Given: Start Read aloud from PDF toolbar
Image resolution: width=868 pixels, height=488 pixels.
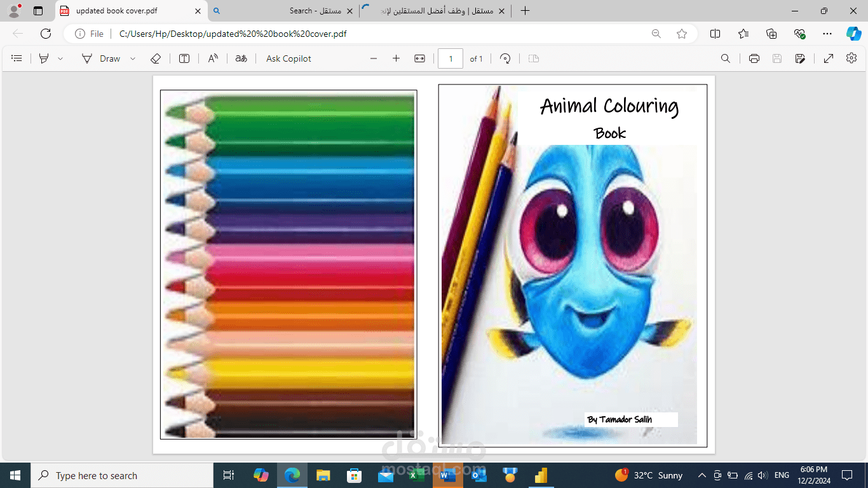Looking at the screenshot, I should click(213, 58).
